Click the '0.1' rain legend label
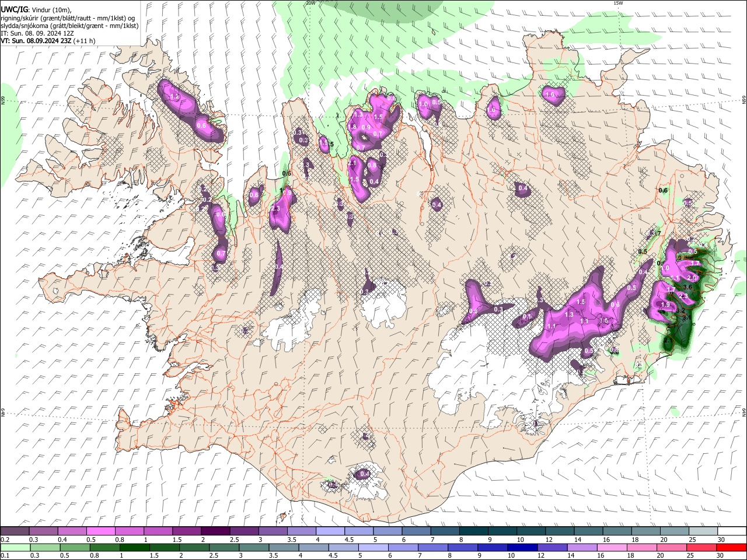This screenshot has height=560, width=747. [x=4, y=555]
